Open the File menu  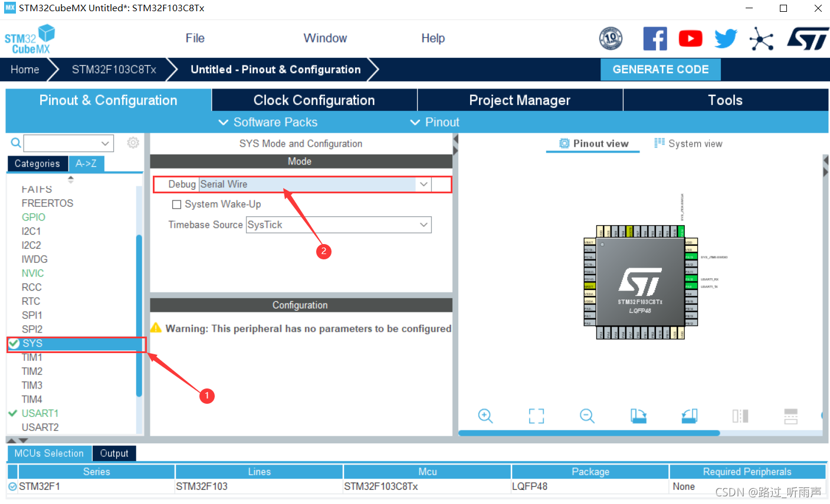click(x=195, y=38)
